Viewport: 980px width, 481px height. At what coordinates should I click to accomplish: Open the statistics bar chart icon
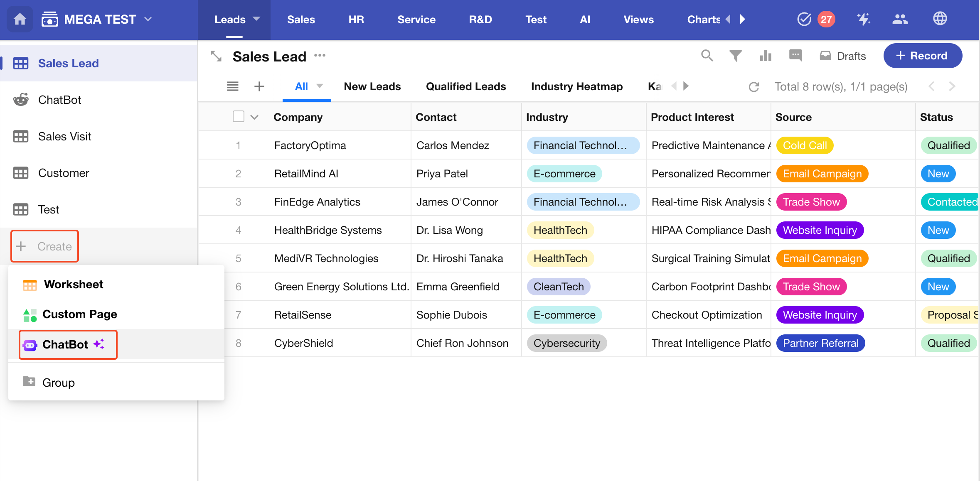tap(765, 56)
